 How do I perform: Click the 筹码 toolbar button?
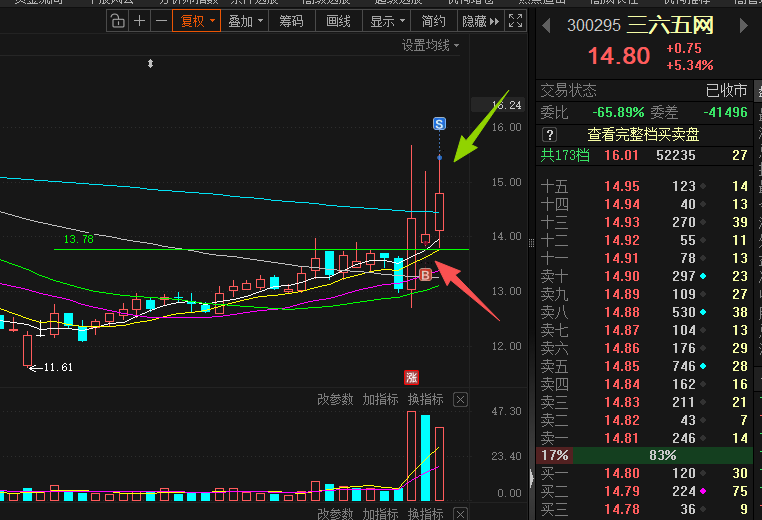tap(291, 21)
